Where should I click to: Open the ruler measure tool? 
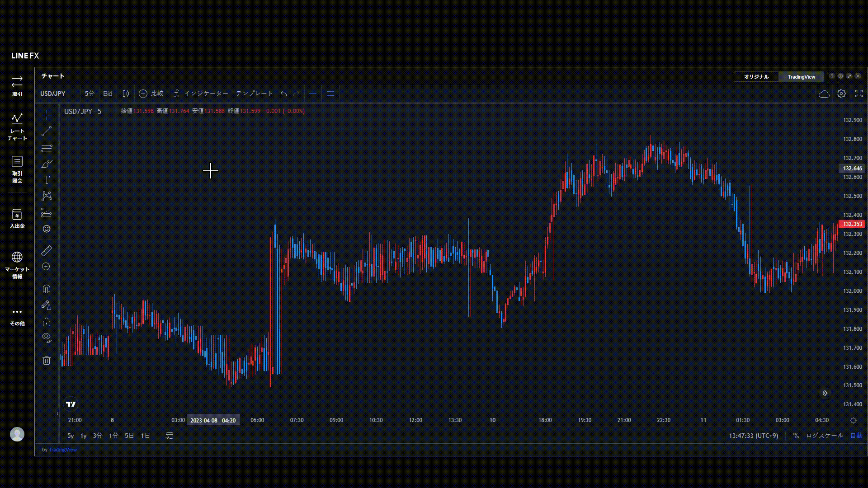pos(47,250)
